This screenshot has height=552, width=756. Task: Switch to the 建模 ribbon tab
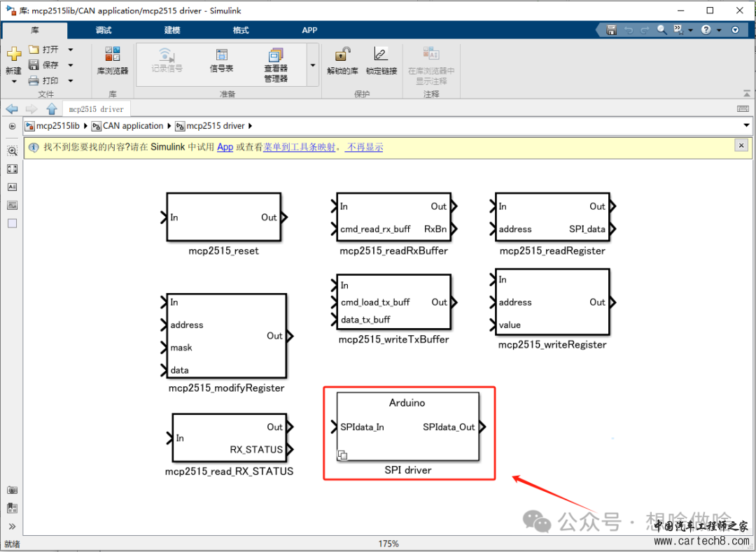pos(172,30)
